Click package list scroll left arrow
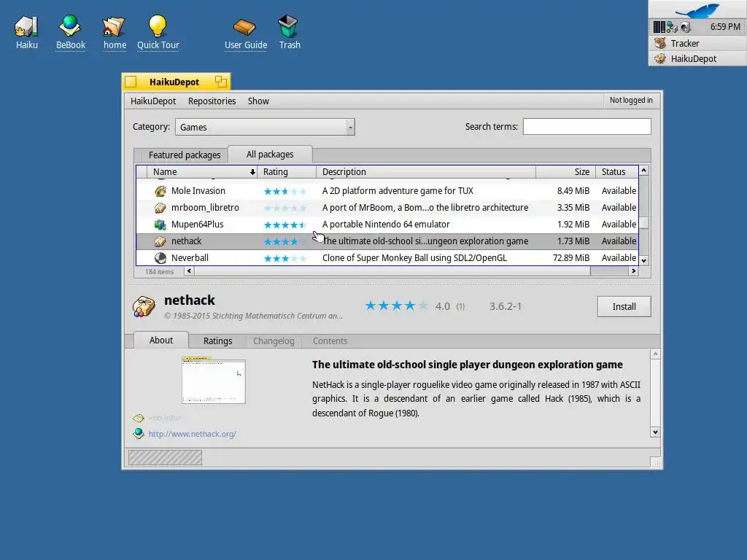747x560 pixels. click(189, 271)
